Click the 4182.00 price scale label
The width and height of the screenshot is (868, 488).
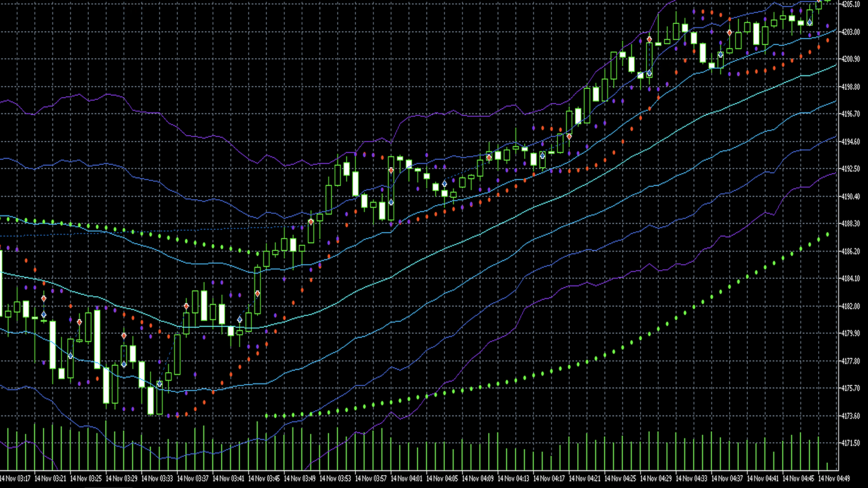click(x=850, y=306)
